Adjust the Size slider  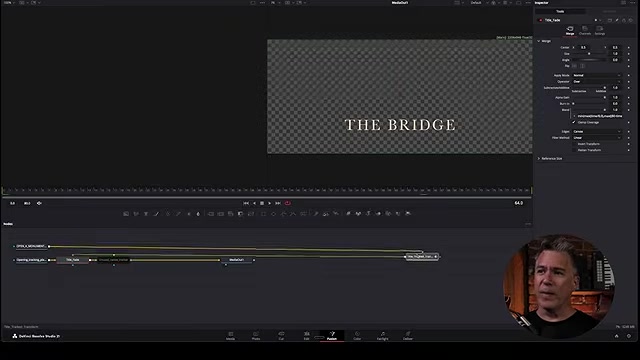589,53
